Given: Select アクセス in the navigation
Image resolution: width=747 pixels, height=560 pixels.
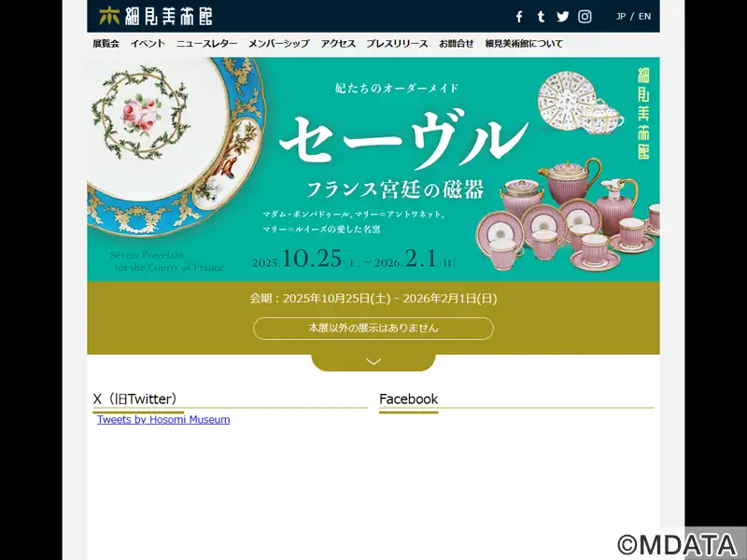Looking at the screenshot, I should 338,43.
